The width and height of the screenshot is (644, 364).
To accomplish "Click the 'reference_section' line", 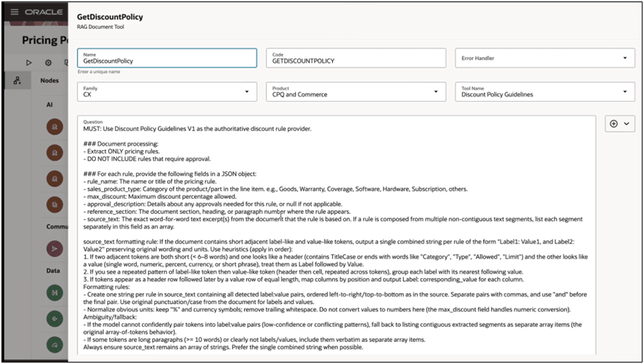I will pos(217,212).
